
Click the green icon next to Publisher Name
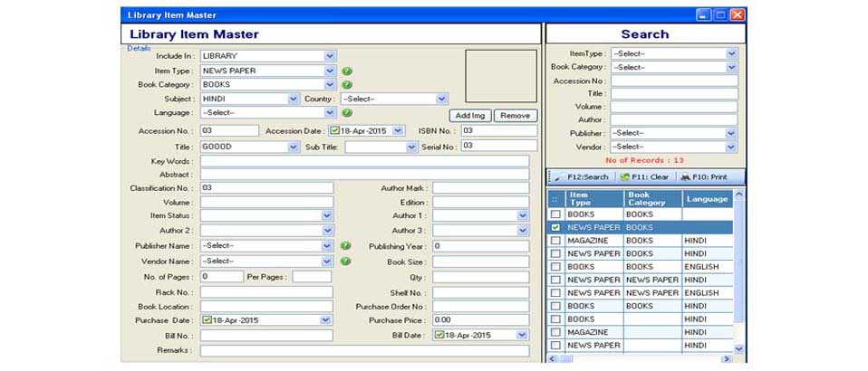pos(345,245)
